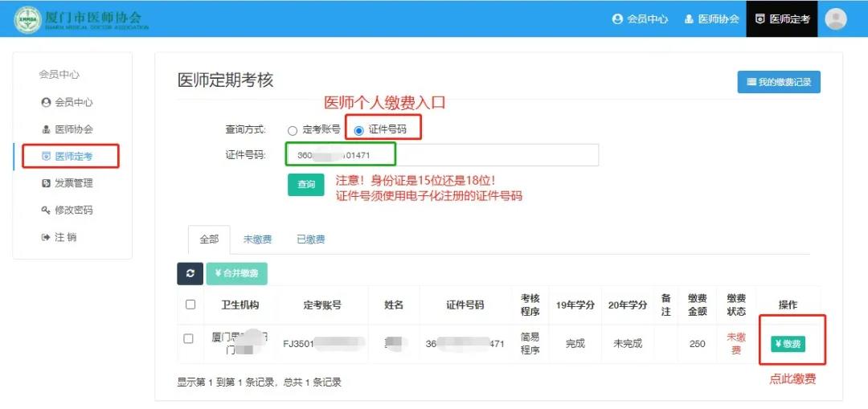The image size is (868, 409).
Task: Click 注销 to log out
Action: click(x=59, y=238)
